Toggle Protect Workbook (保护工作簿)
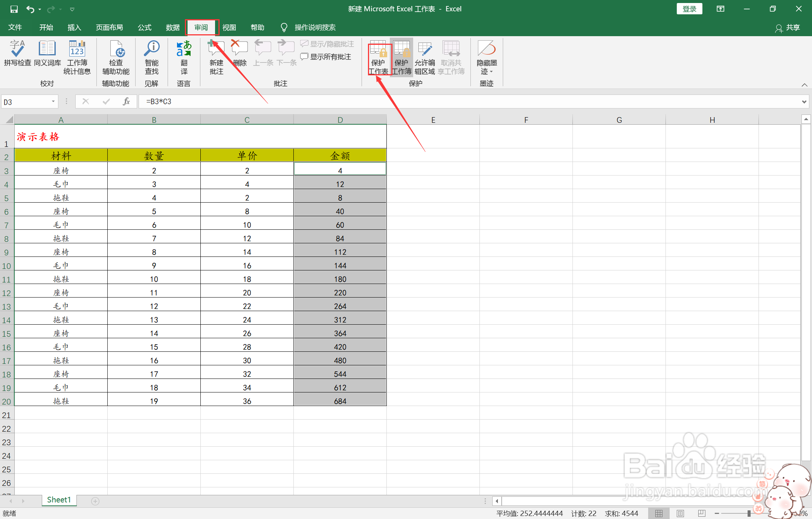Image resolution: width=812 pixels, height=519 pixels. pyautogui.click(x=401, y=58)
